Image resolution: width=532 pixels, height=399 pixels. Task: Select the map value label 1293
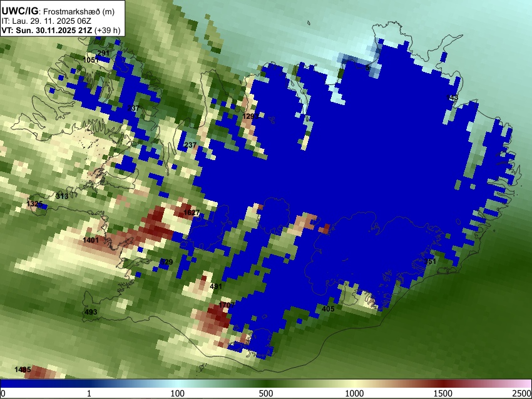250,116
